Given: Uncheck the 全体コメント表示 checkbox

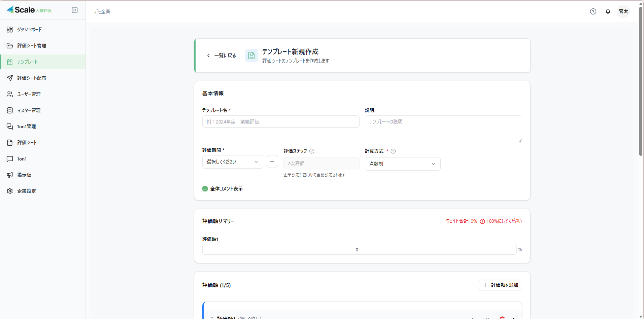Looking at the screenshot, I should (205, 189).
